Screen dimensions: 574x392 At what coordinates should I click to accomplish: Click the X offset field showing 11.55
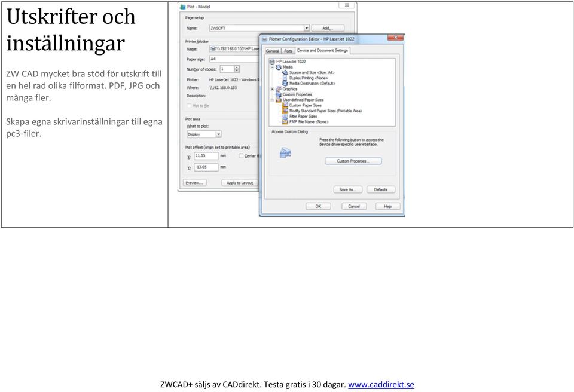coord(206,155)
